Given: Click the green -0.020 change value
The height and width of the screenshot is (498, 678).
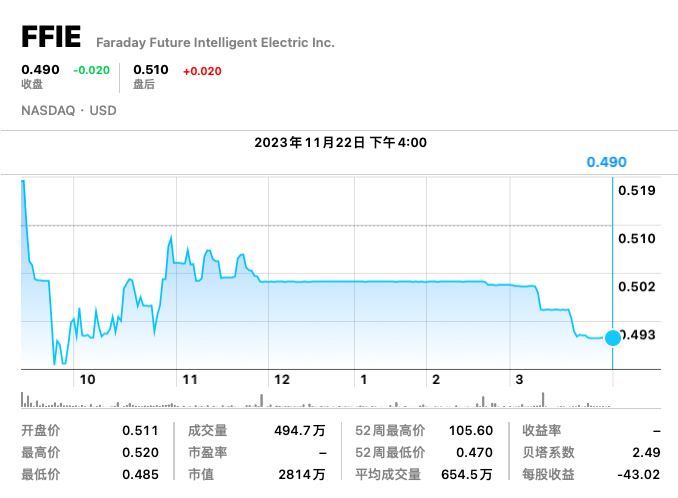Looking at the screenshot, I should click(x=91, y=70).
